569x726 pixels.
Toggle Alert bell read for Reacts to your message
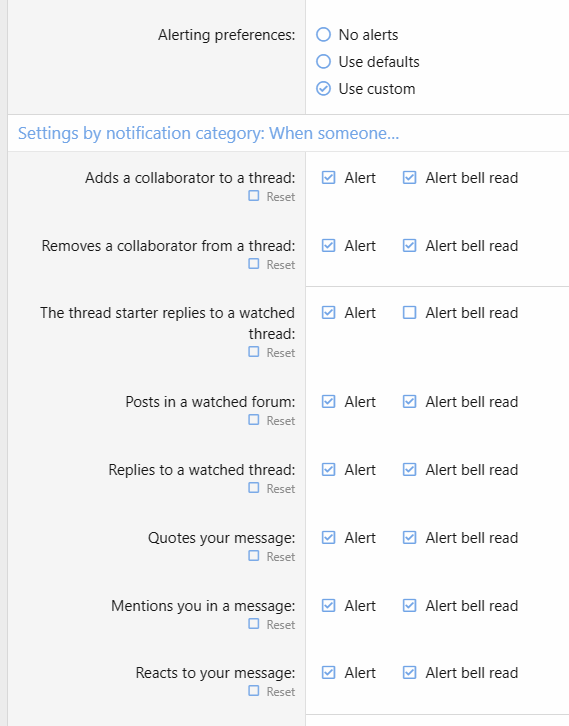[409, 672]
